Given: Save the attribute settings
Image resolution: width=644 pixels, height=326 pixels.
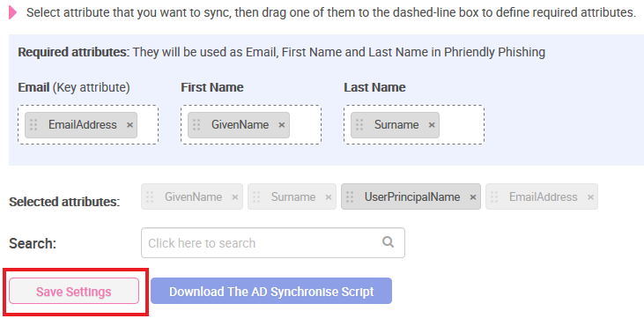Looking at the screenshot, I should (74, 291).
